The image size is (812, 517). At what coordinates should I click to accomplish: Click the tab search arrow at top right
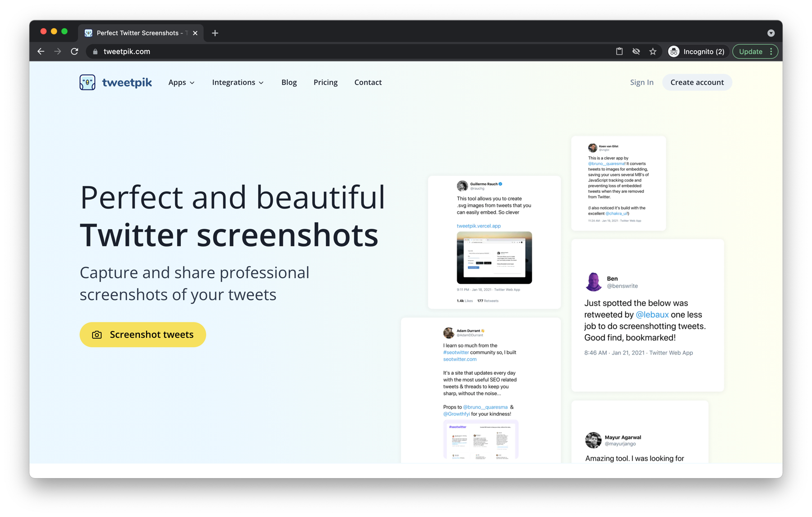coord(771,33)
